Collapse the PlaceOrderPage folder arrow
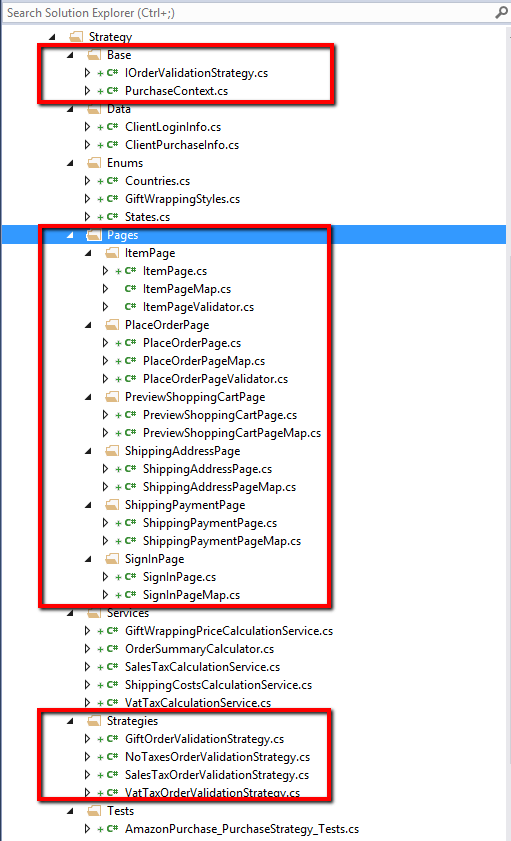This screenshot has height=841, width=511. pyautogui.click(x=88, y=325)
